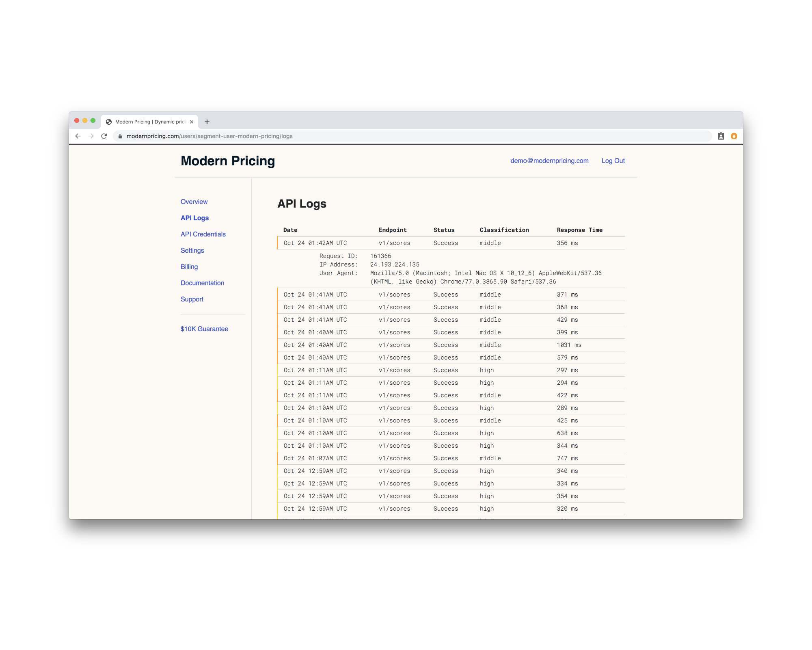The width and height of the screenshot is (812, 650).
Task: Expand the log row with 334 ms response
Action: click(x=451, y=483)
